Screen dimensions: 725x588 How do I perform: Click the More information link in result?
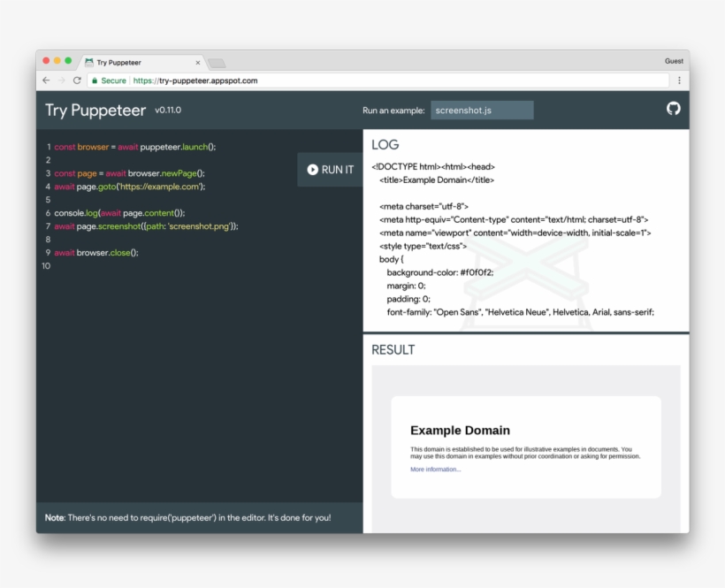click(x=435, y=470)
